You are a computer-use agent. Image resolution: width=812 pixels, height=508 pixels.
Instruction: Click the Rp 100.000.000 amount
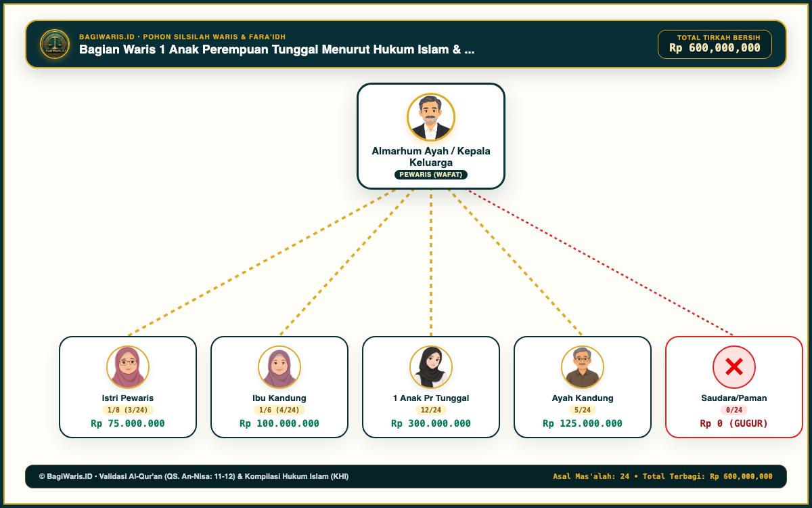pos(279,423)
